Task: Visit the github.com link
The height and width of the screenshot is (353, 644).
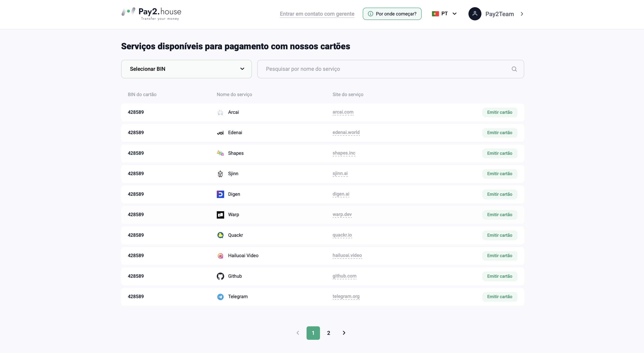Action: [344, 276]
